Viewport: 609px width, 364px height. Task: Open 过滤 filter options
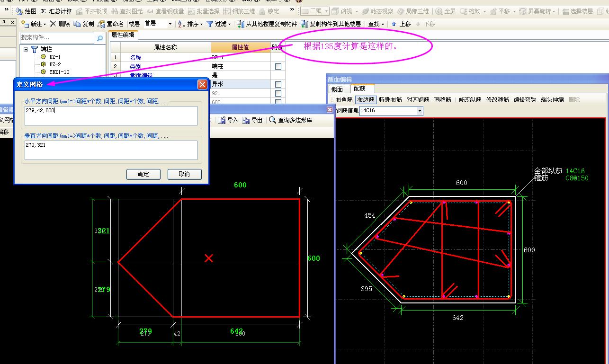pos(218,24)
